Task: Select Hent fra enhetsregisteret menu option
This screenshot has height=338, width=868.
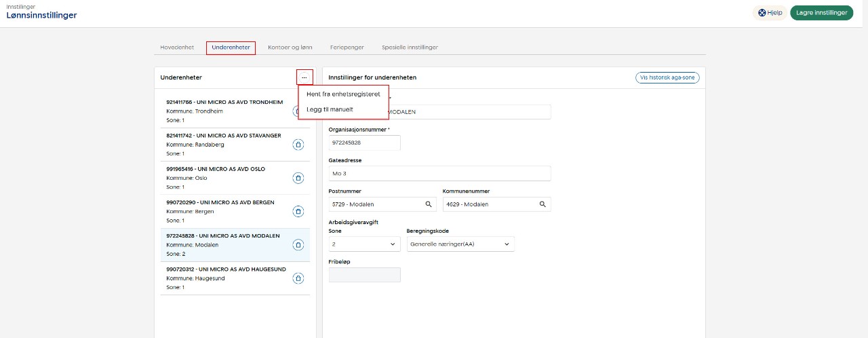Action: click(343, 94)
